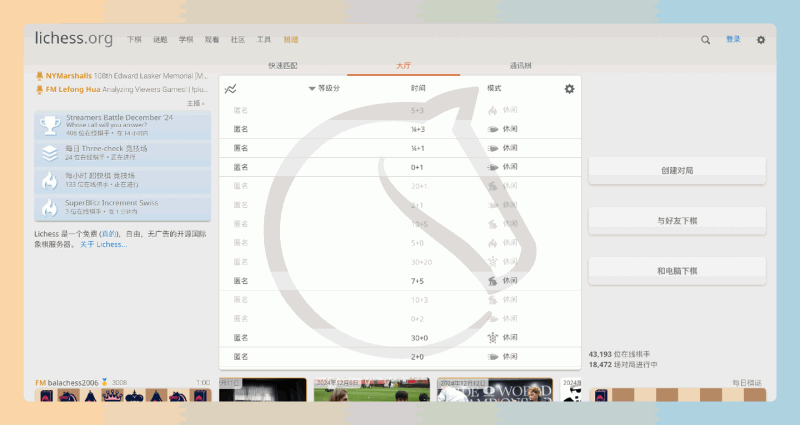Switch to the 通讯棋 tab
Viewport: 800px width, 425px height.
[x=520, y=66]
